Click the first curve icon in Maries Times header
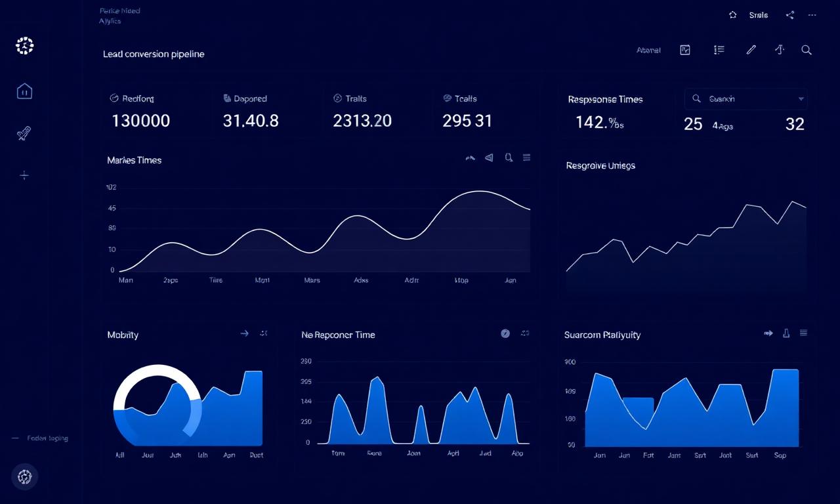The width and height of the screenshot is (840, 504). click(x=470, y=158)
